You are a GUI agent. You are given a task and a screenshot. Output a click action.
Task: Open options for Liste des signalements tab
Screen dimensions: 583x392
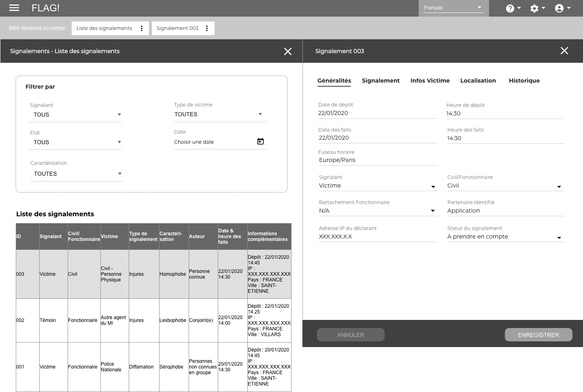(x=142, y=28)
